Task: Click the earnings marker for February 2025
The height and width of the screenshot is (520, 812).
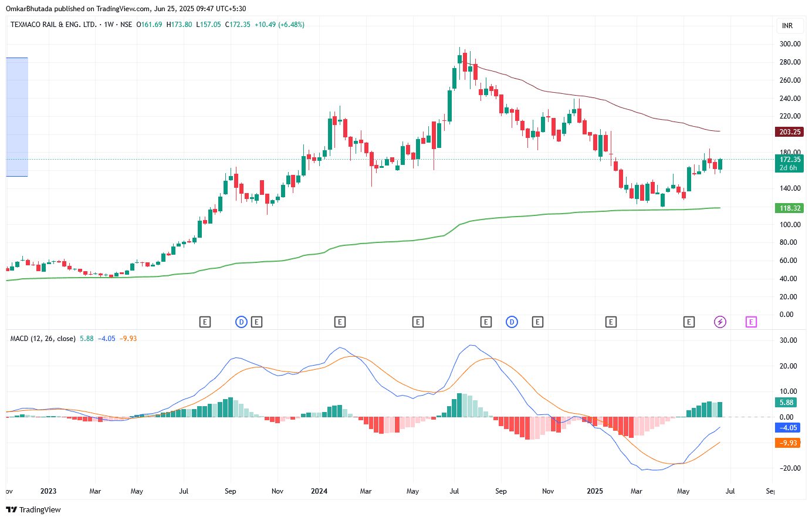Action: (x=611, y=322)
